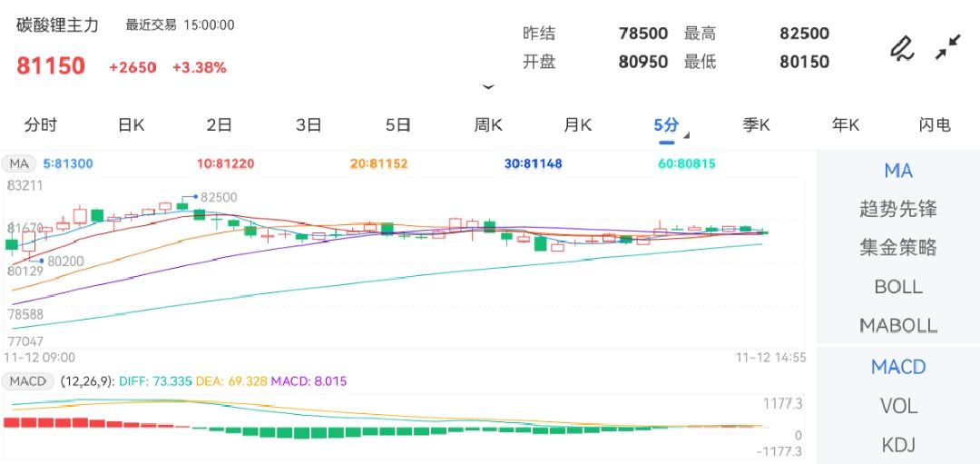Click the 11-12 09:00 start time label
The height and width of the screenshot is (464, 980).
39,357
